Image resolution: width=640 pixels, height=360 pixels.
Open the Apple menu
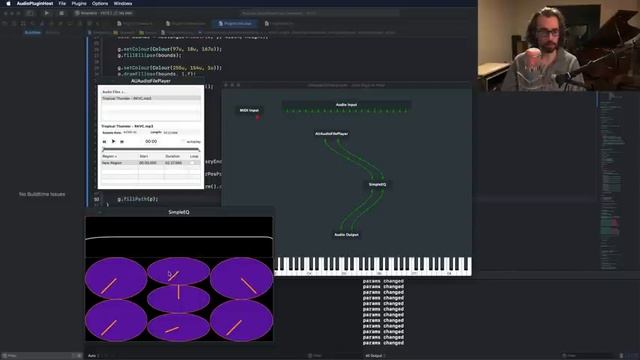[8, 3]
